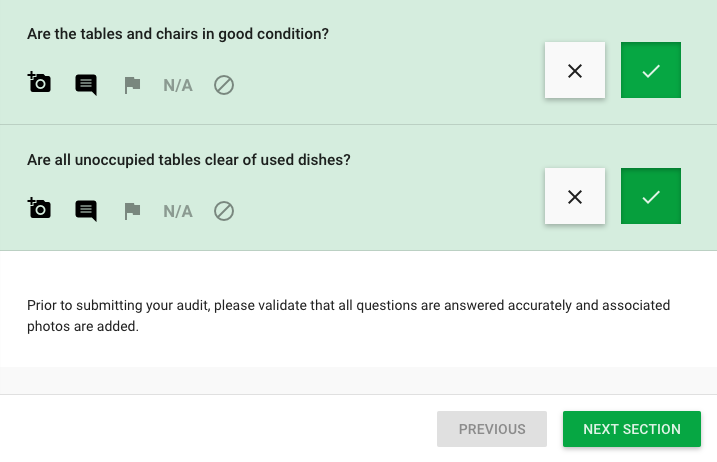Choose X for unoccupied tables clear of dishes
Viewport: 717px width, 462px height.
pos(575,196)
